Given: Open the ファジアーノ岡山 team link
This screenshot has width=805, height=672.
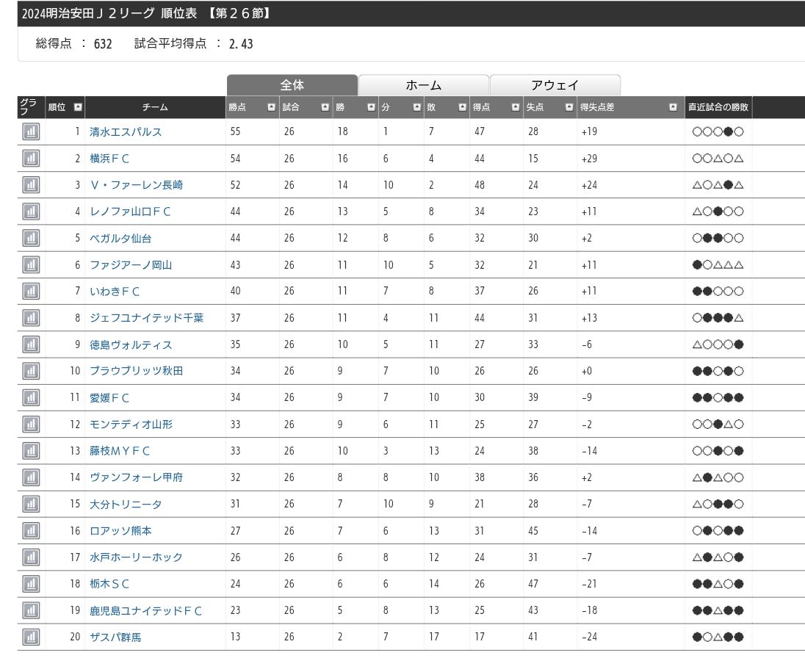Looking at the screenshot, I should coord(130,265).
